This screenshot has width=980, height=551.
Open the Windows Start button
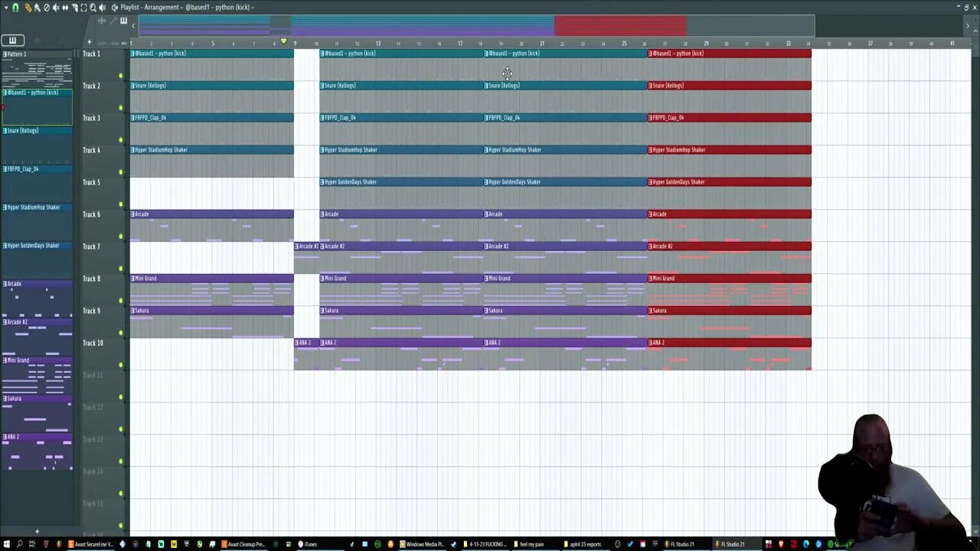pyautogui.click(x=7, y=544)
